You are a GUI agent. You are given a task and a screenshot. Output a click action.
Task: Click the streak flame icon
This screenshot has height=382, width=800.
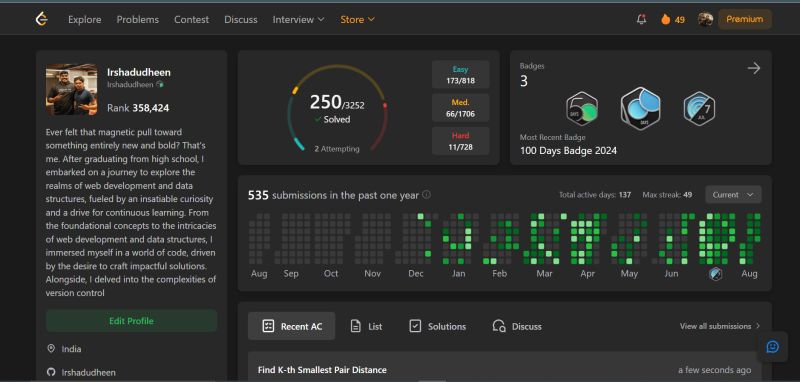(665, 19)
